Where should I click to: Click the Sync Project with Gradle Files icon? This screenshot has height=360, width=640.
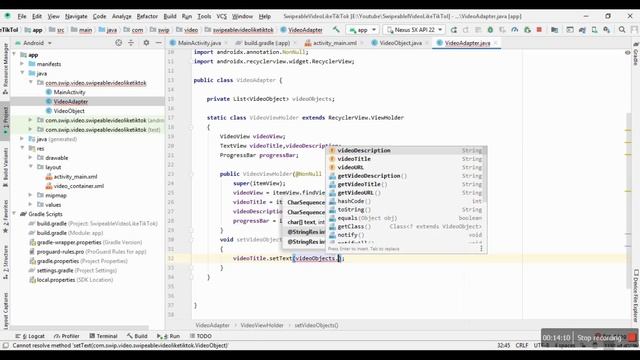coord(582,30)
